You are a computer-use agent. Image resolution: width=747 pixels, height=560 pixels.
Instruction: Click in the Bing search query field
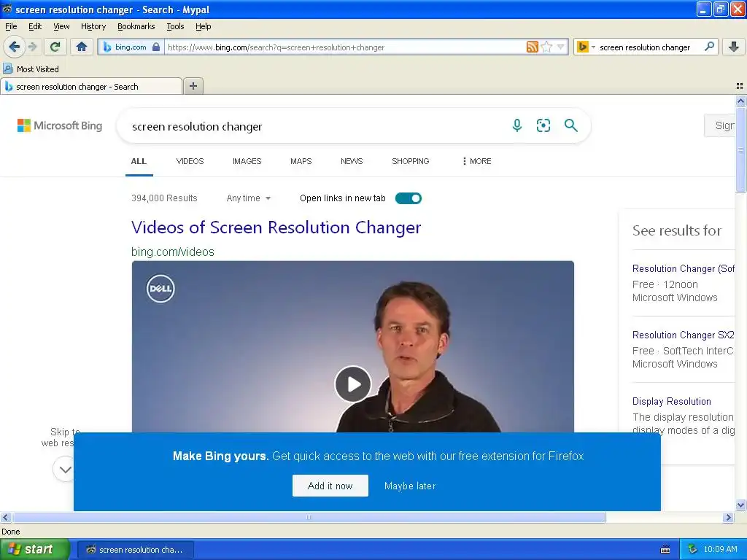314,126
